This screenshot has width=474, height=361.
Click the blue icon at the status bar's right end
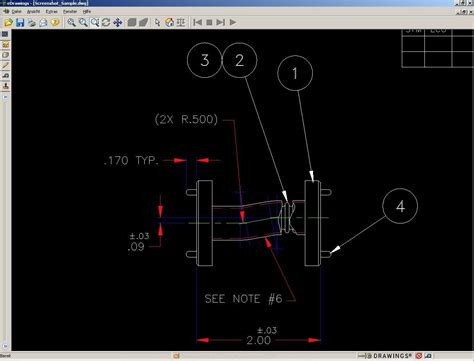429,356
